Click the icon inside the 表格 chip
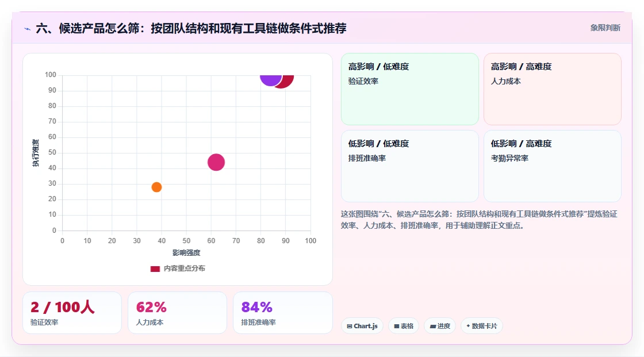This screenshot has width=644, height=357. tap(397, 326)
